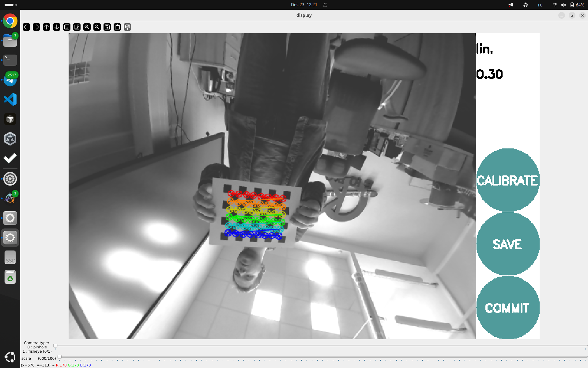Reset view to original image size
The image size is (588, 368).
[x=66, y=27]
